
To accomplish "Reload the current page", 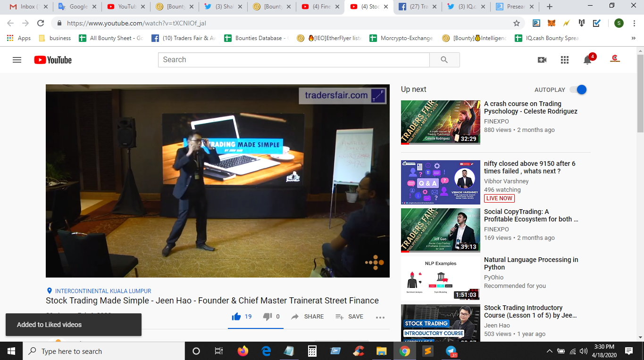I will point(41,23).
